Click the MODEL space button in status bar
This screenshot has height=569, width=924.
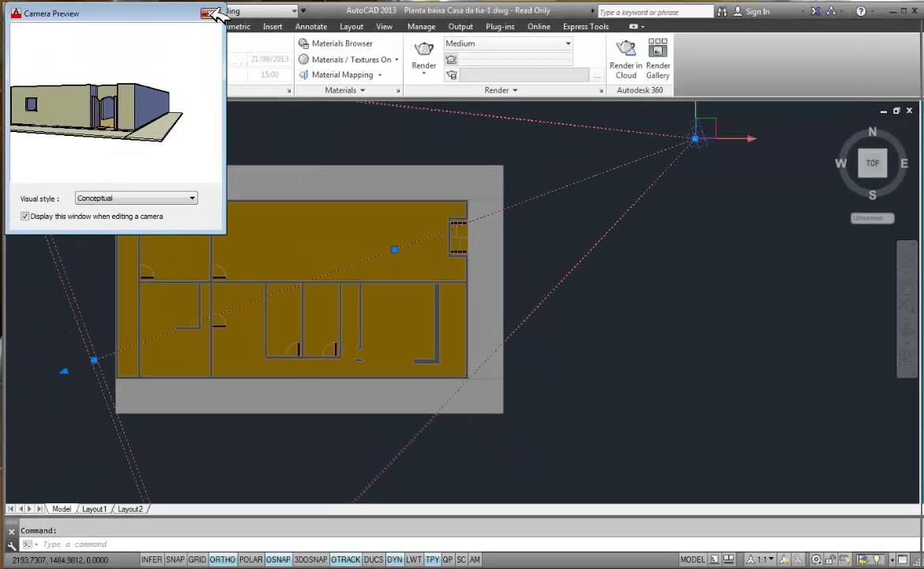[x=693, y=560]
